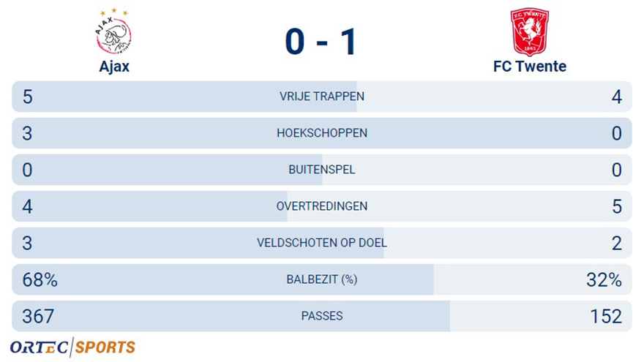Click Ajax's 367 passes number
The width and height of the screenshot is (644, 362).
(x=38, y=316)
